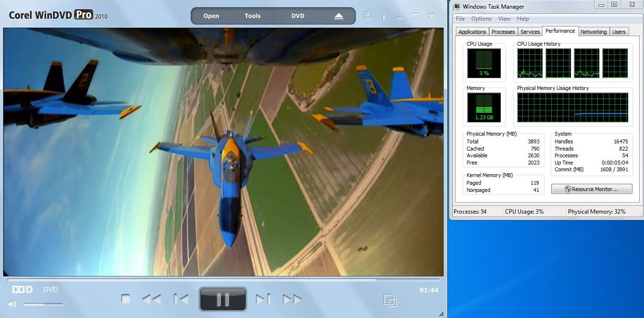Open the WinDVD Tools menu
This screenshot has width=644, height=318.
(x=253, y=16)
